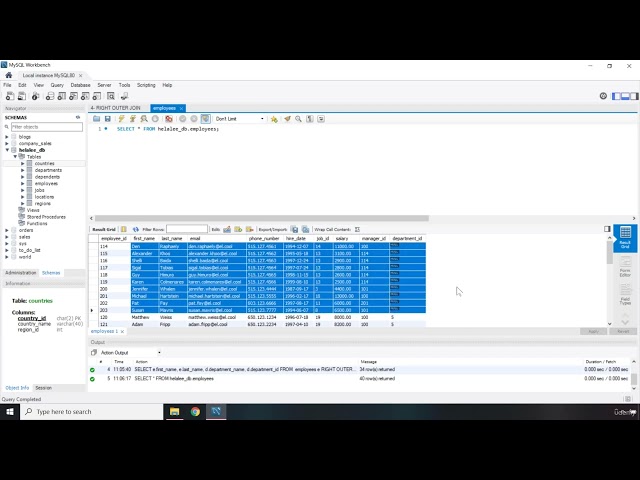
Task: Select Stored Procedures in navigator
Action: [x=46, y=217]
